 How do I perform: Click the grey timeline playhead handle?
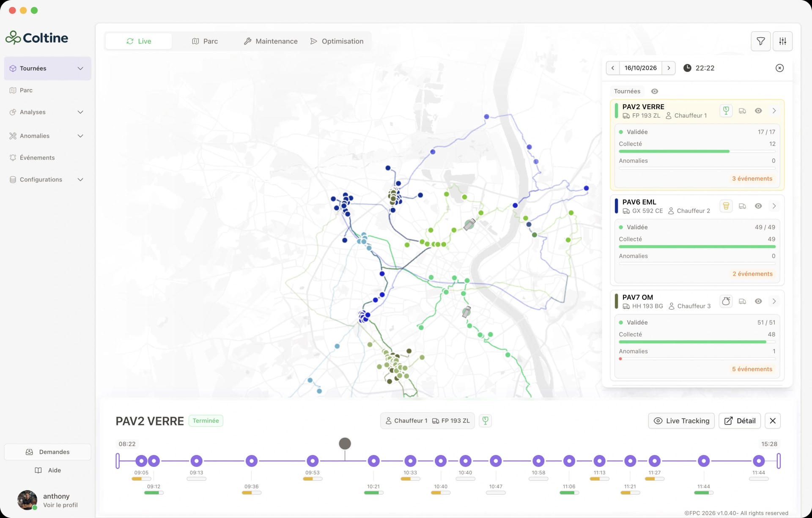(x=345, y=444)
